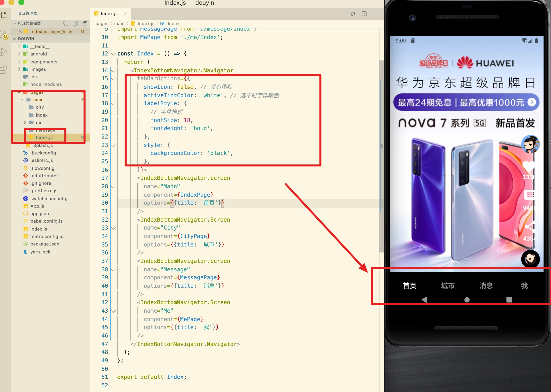Image resolution: width=551 pixels, height=392 pixels.
Task: Open .prettierrc.js file
Action: pos(44,191)
